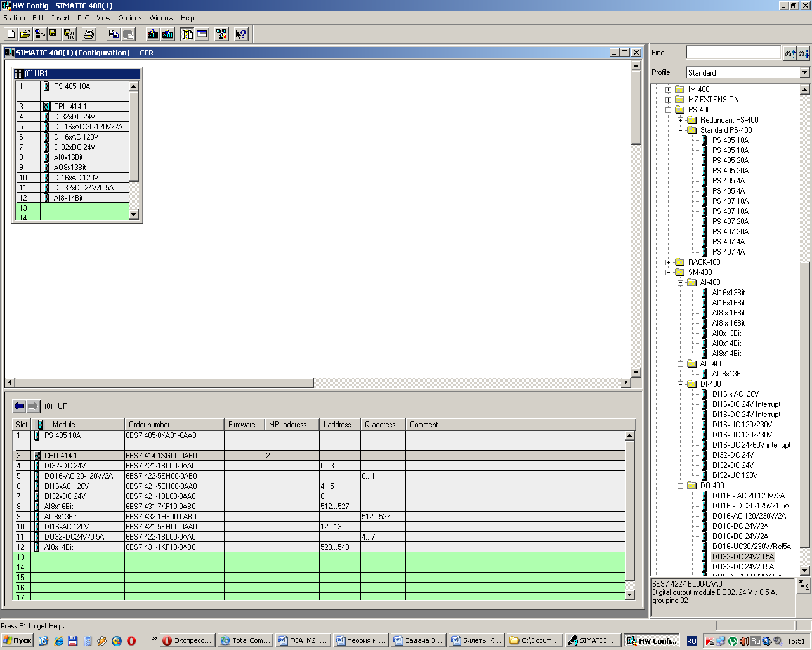Viewport: 812px width, 650px height.
Task: Click the Save toolbar icon
Action: 53,34
